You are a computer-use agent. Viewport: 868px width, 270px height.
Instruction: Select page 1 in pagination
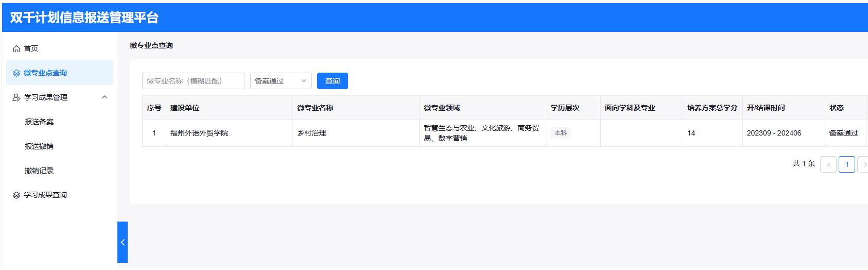pos(846,164)
